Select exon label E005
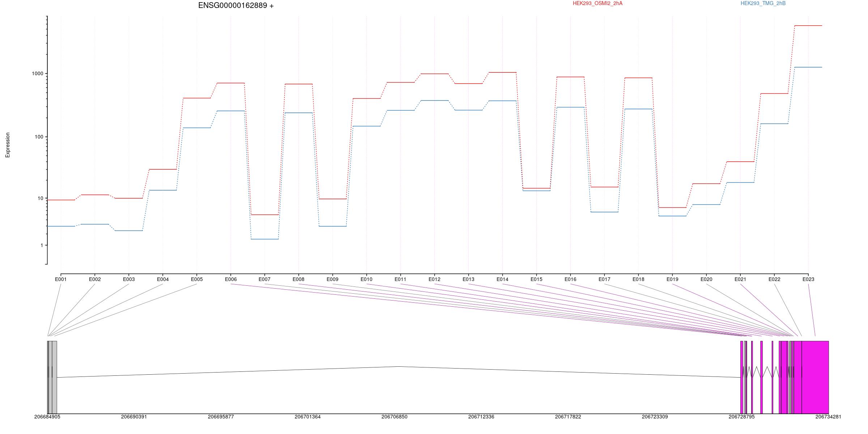The width and height of the screenshot is (868, 434). point(197,279)
